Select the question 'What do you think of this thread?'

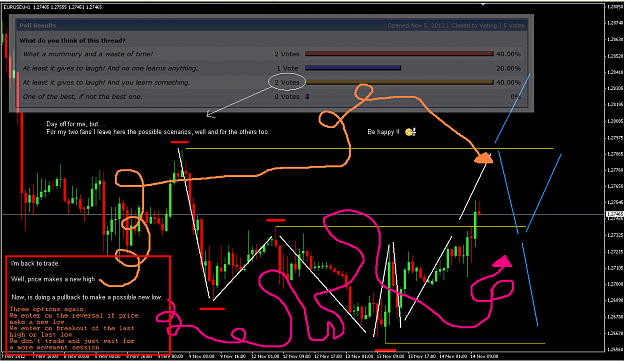(73, 41)
